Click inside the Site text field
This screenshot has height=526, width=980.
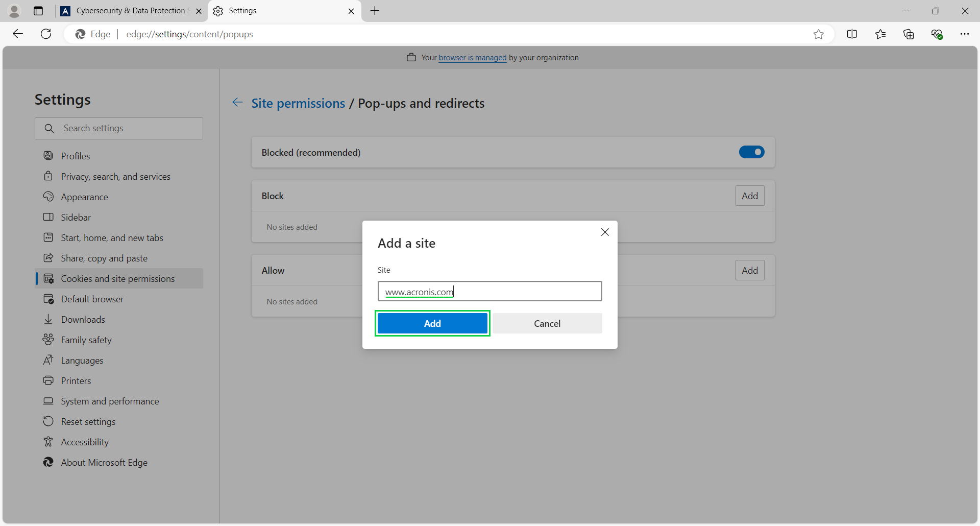pyautogui.click(x=489, y=291)
